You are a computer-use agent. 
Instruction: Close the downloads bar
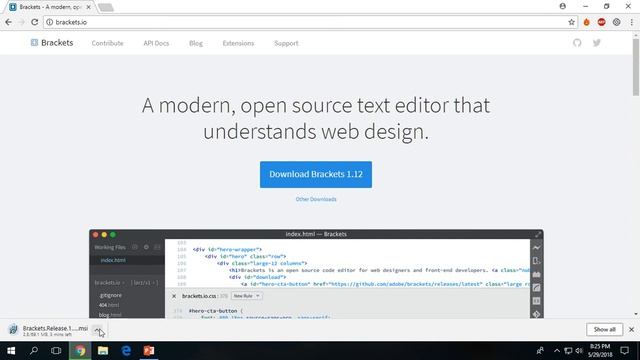[631, 329]
